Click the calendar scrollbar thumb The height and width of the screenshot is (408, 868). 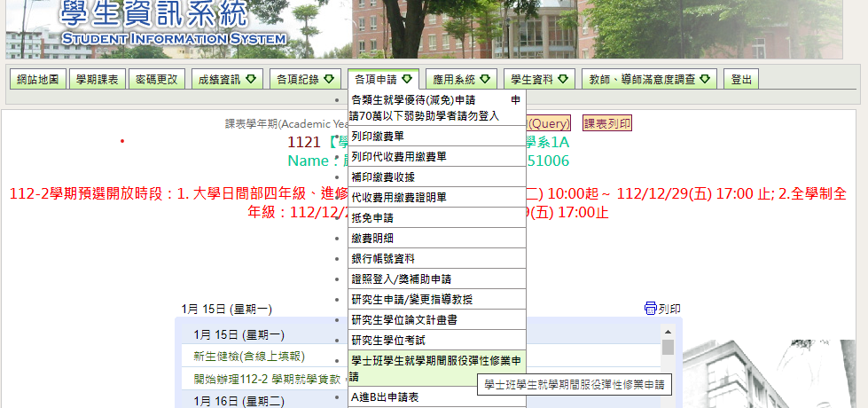[668, 347]
